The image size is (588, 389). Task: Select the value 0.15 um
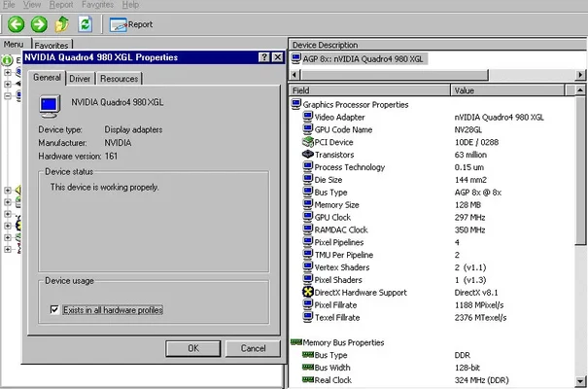(469, 167)
